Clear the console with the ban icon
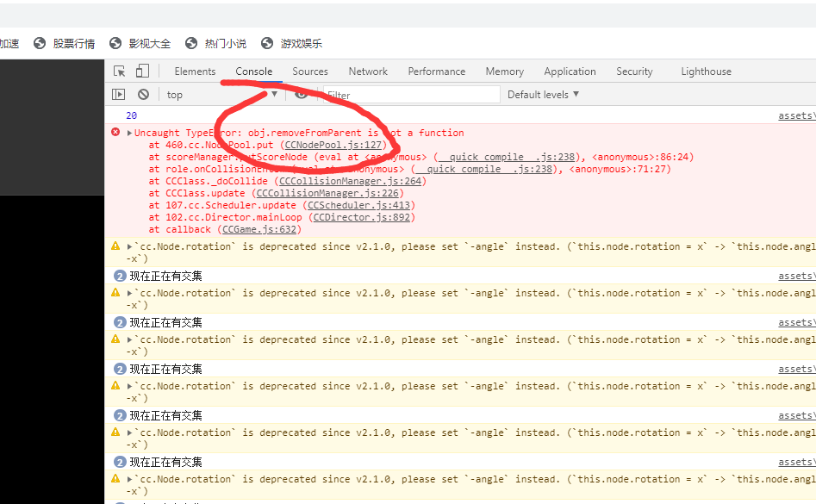 click(x=144, y=94)
